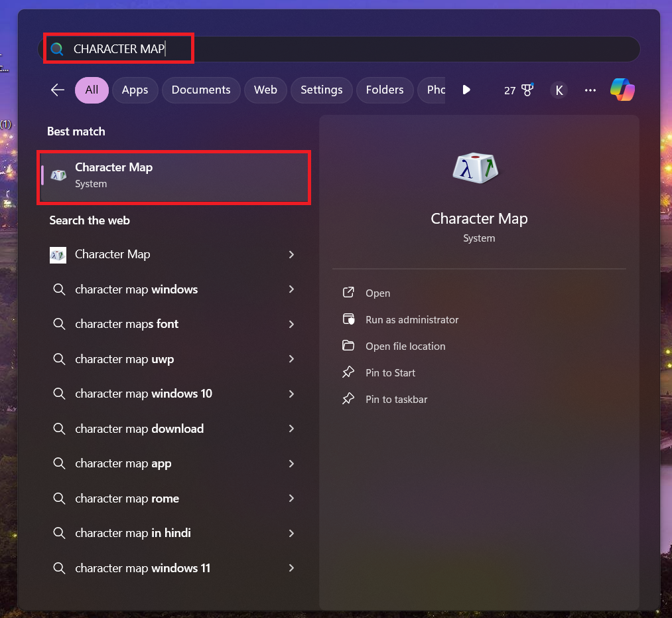Image resolution: width=672 pixels, height=618 pixels.
Task: Expand the 'character maps font' suggestion arrow
Action: 291,324
